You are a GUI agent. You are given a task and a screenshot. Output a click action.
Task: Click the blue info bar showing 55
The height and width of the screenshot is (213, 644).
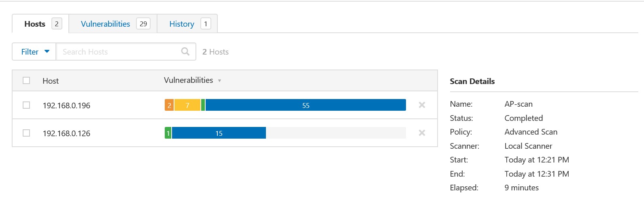[306, 105]
